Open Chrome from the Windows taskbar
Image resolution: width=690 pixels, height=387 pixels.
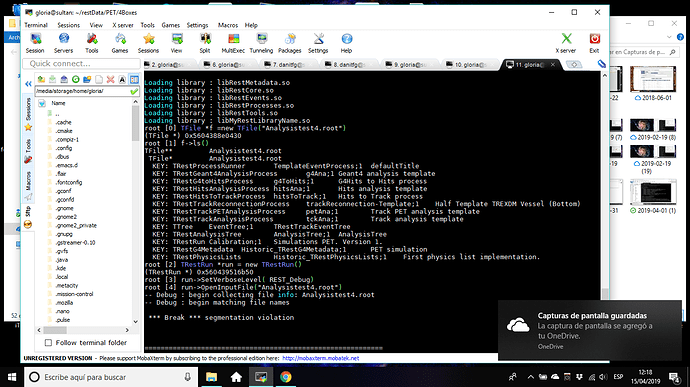click(286, 377)
